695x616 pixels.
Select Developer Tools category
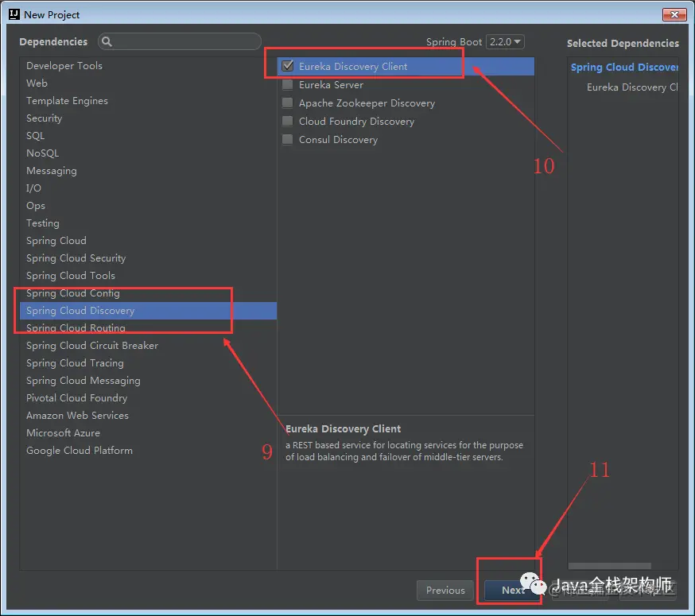(148, 66)
